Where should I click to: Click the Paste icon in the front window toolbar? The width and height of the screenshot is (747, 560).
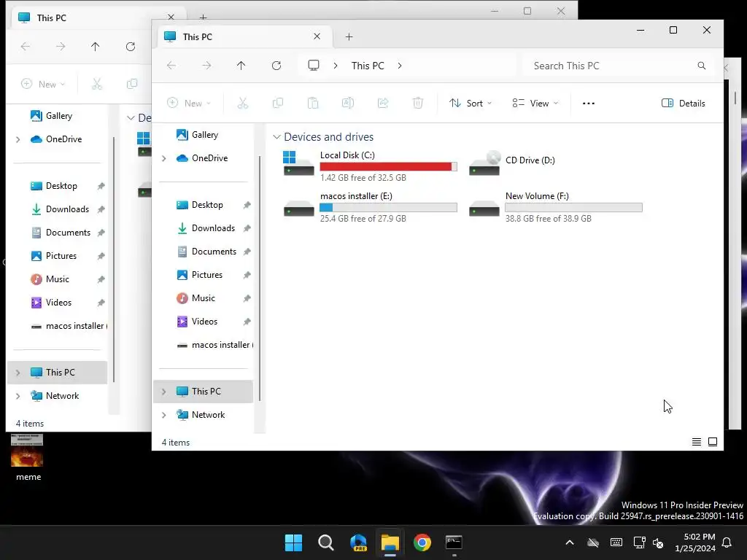(x=313, y=103)
